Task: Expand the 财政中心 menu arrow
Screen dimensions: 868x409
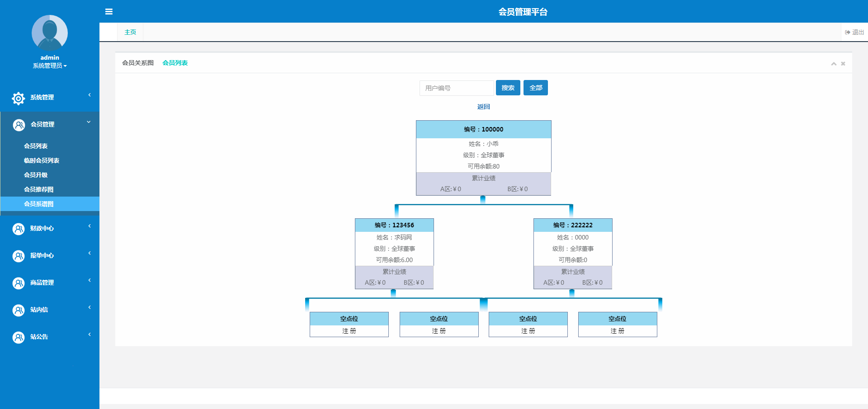Action: pyautogui.click(x=90, y=226)
